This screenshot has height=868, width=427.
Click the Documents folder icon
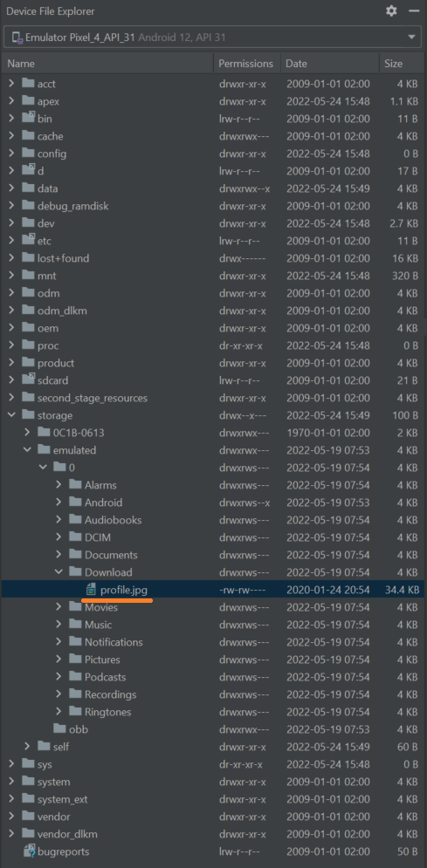pyautogui.click(x=75, y=554)
